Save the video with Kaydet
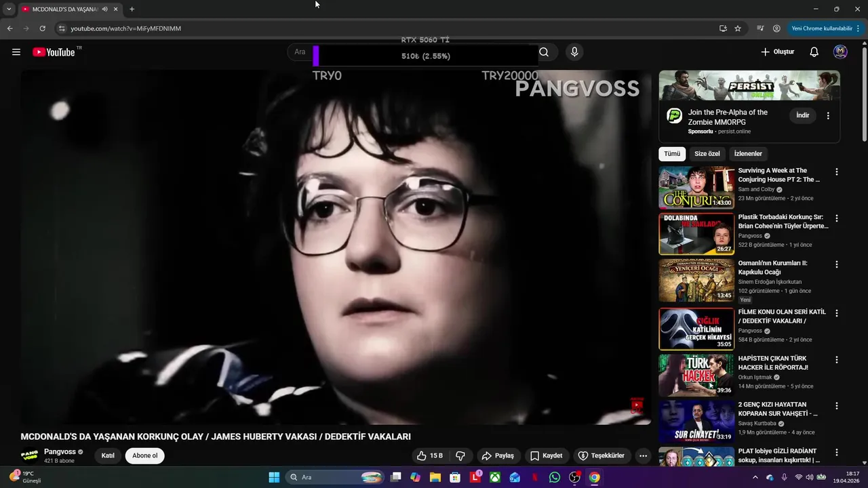The image size is (868, 488). pos(547,455)
